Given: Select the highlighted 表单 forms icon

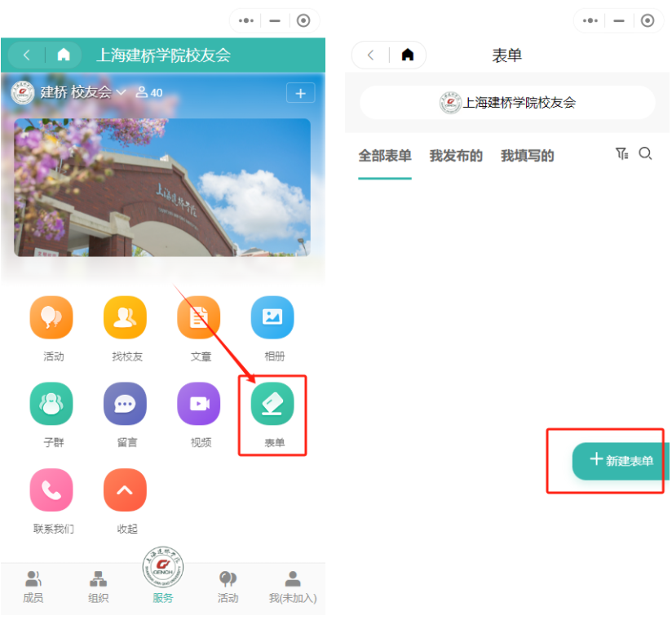Looking at the screenshot, I should [x=272, y=403].
